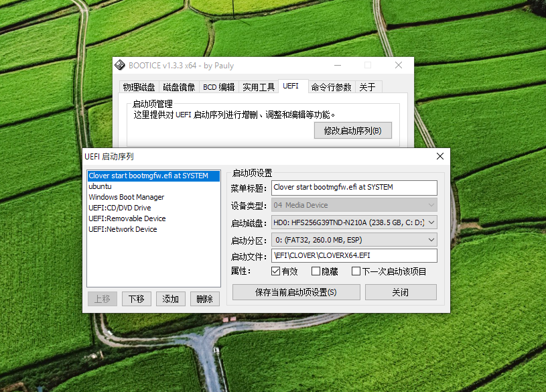Close the UEFI 启动序列 dialog

tap(439, 156)
